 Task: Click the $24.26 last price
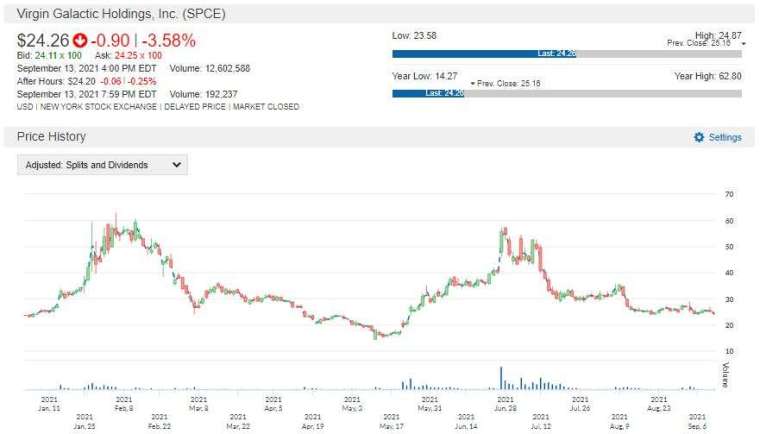click(43, 40)
